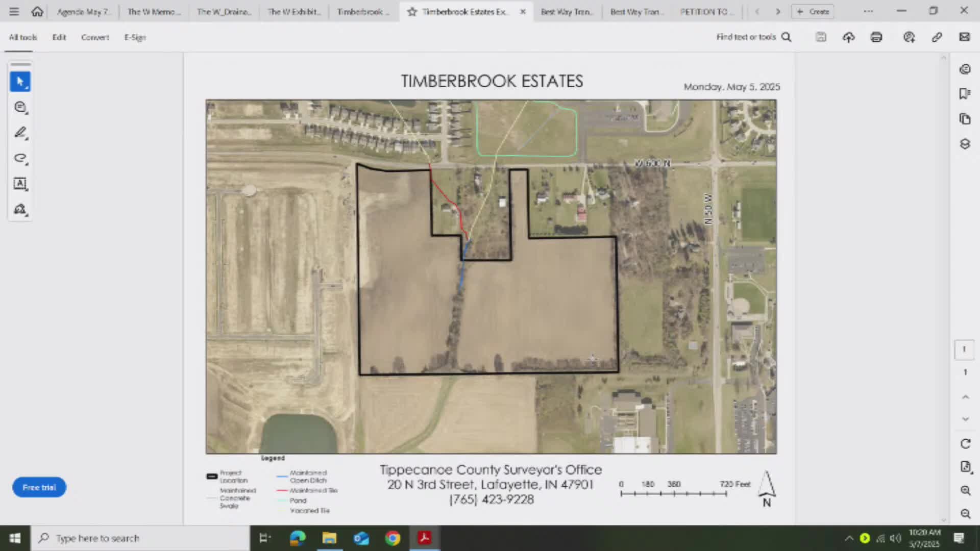980x551 pixels.
Task: Select the add text box tool
Action: (20, 184)
